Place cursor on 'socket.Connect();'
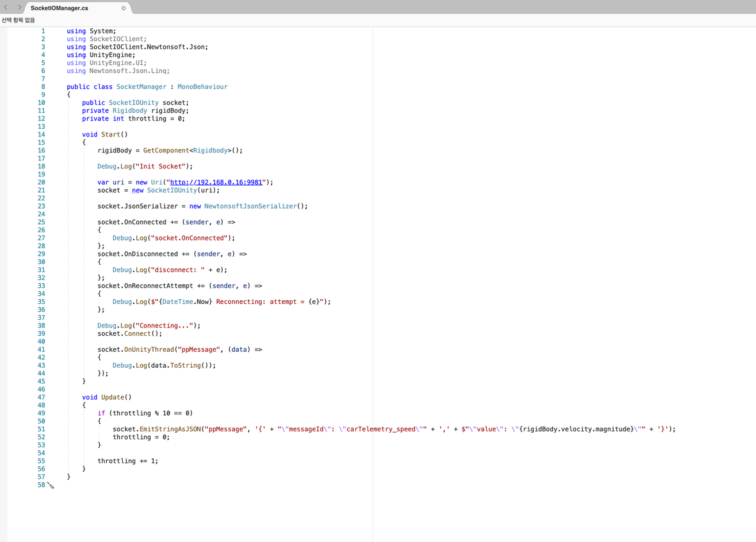 point(130,334)
